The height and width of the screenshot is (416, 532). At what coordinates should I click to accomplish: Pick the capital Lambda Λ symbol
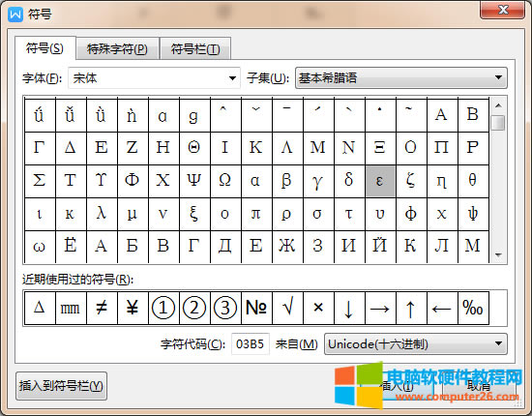tap(287, 148)
